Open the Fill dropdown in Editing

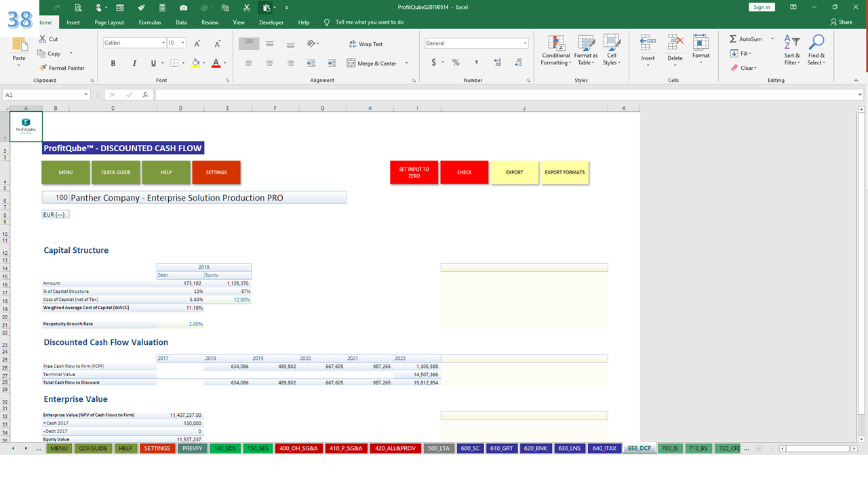coord(741,54)
